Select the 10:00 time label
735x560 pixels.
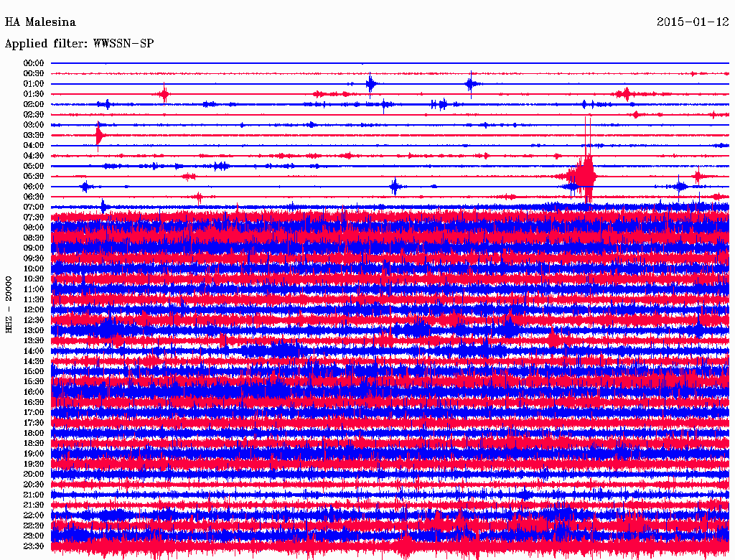click(x=34, y=269)
